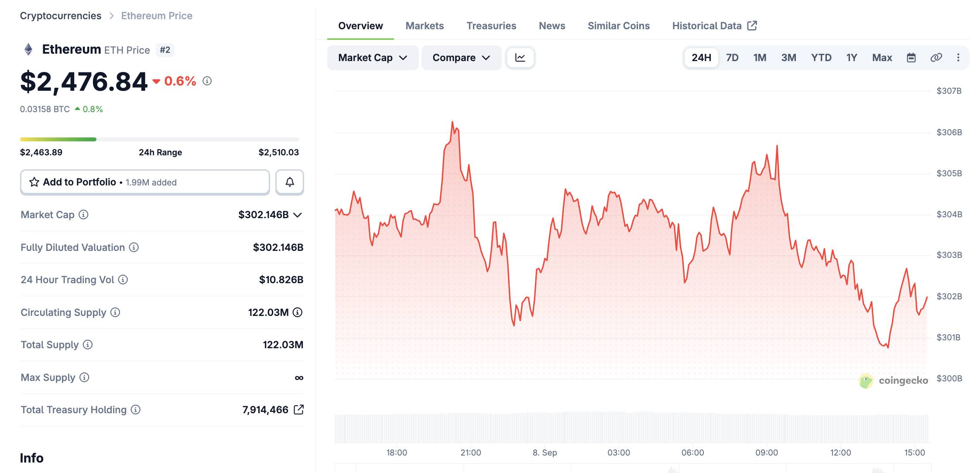The width and height of the screenshot is (980, 473).
Task: Click the star icon in Add to Portfolio
Action: 34,182
